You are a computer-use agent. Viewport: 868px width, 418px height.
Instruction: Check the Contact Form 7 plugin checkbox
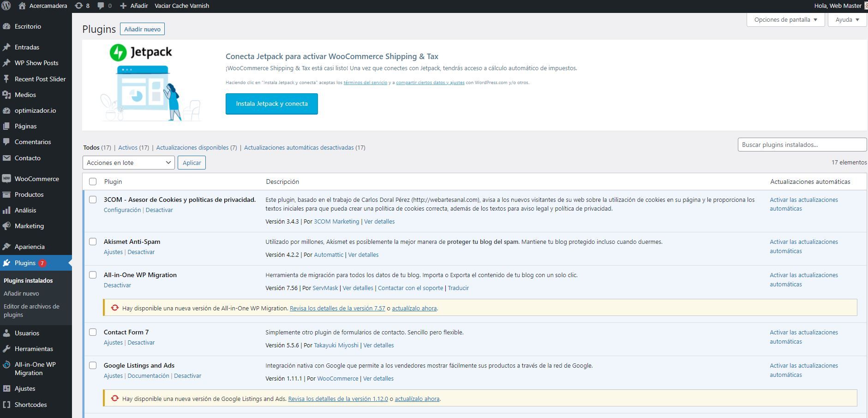tap(93, 332)
